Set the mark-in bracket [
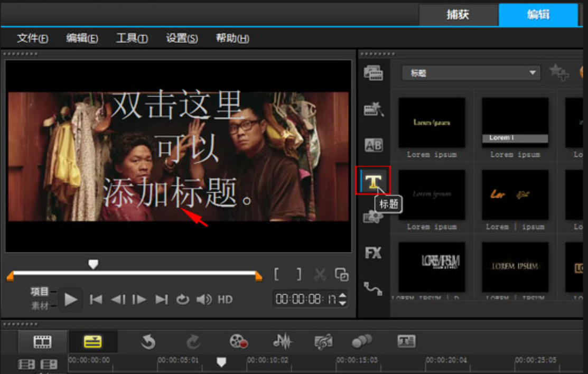Viewport: 588px width, 374px height. click(x=276, y=274)
